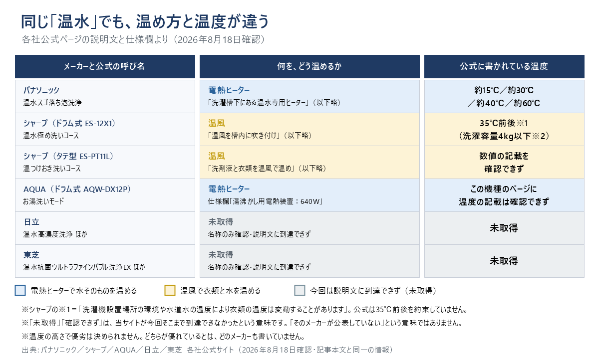Click legend label 温風で衣類と水を温める
Viewport: 599px width, 364px height.
click(x=220, y=290)
